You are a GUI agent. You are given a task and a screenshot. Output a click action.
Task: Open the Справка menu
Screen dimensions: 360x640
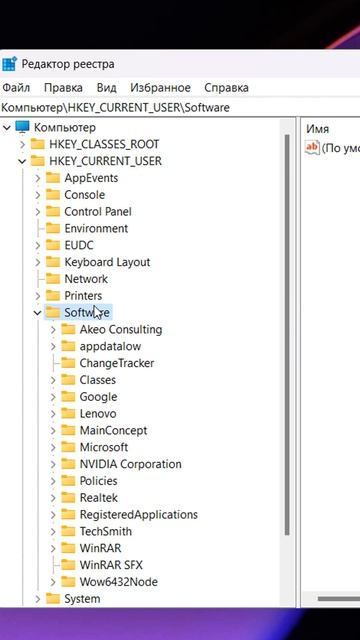[x=227, y=88]
